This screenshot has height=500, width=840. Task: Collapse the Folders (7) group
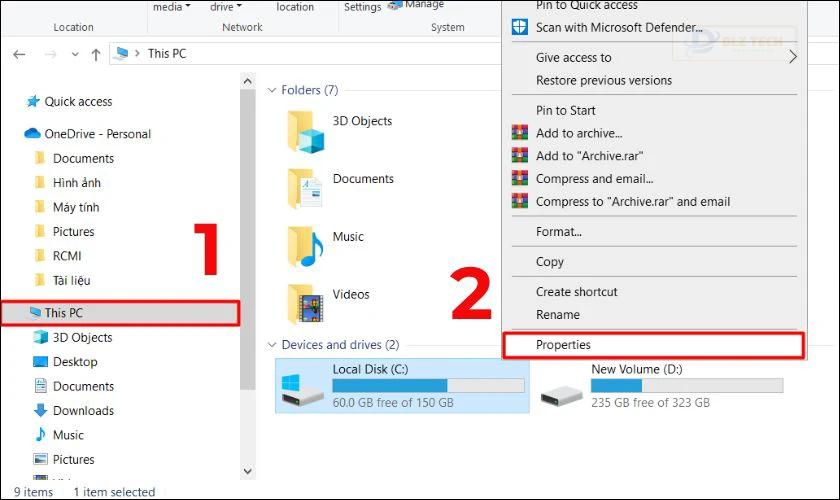(x=272, y=90)
